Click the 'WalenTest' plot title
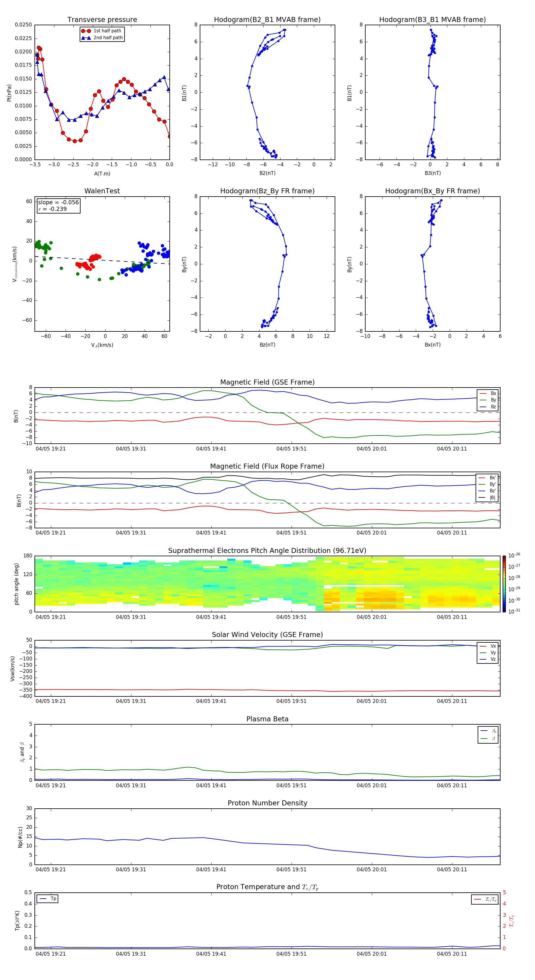The image size is (535, 980). click(102, 191)
